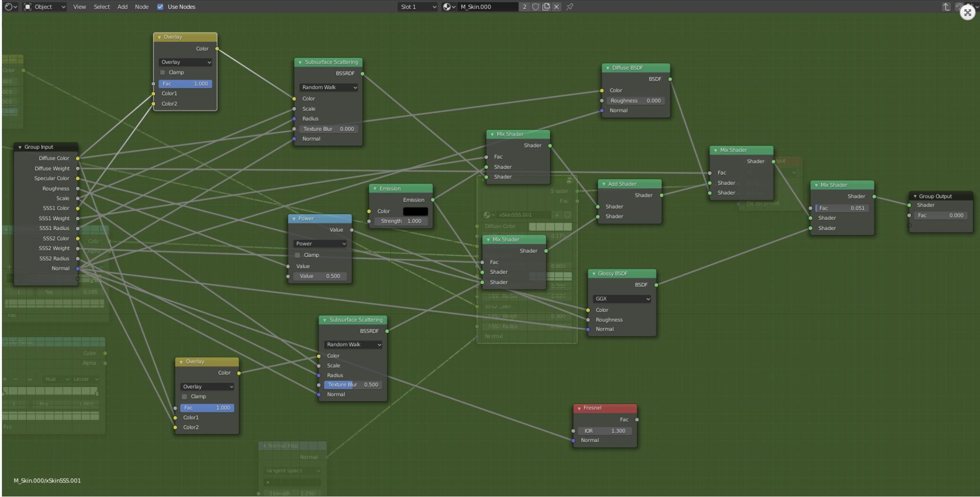Open Random Walk dropdown in top Subsurface Scattering
The width and height of the screenshot is (980, 497).
point(329,88)
